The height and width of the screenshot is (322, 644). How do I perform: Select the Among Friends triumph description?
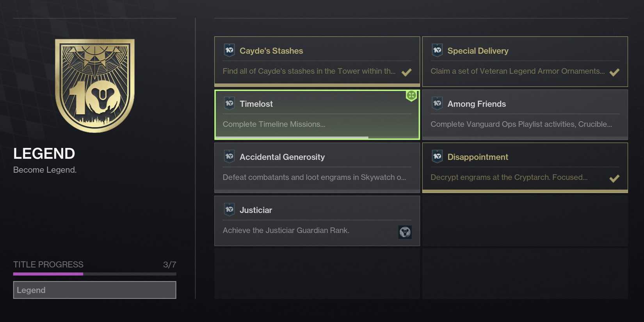(521, 124)
